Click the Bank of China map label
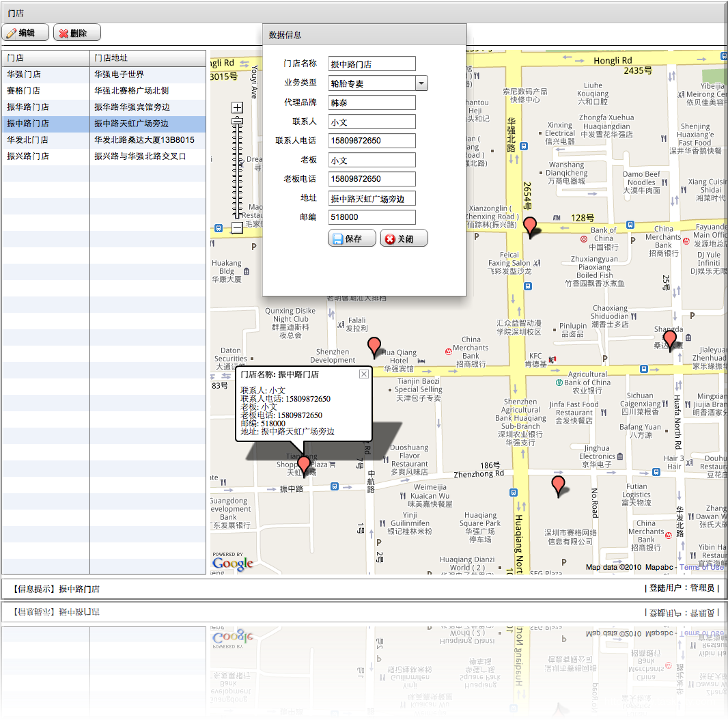 click(x=604, y=238)
